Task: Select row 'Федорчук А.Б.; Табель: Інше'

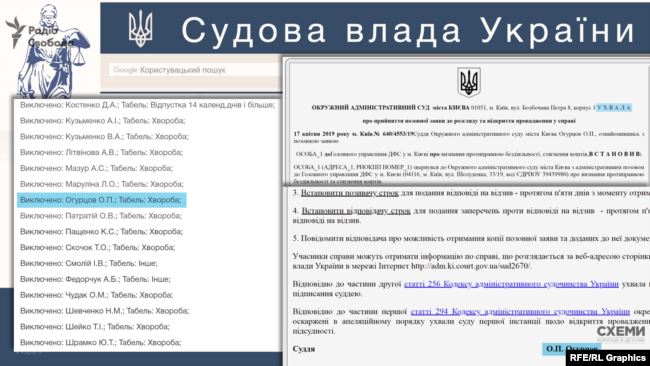Action: pyautogui.click(x=95, y=279)
